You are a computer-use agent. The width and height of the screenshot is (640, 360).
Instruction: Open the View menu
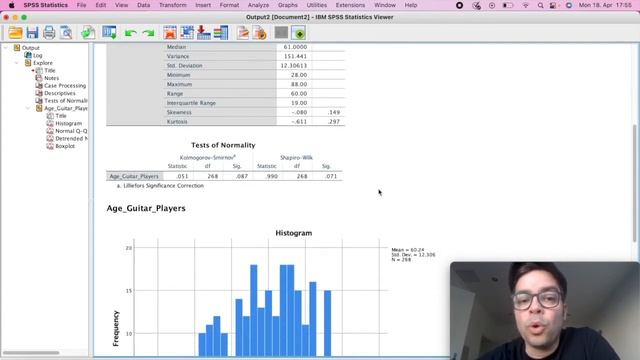121,5
